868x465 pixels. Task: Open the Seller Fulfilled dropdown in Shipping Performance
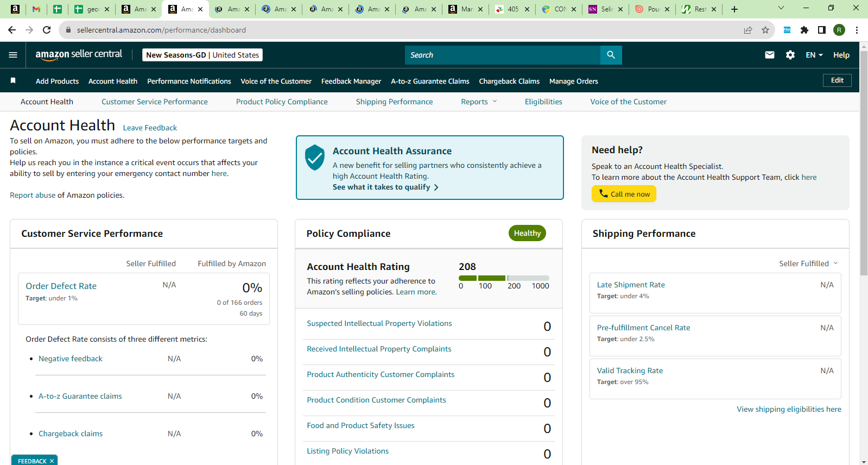[x=809, y=263]
